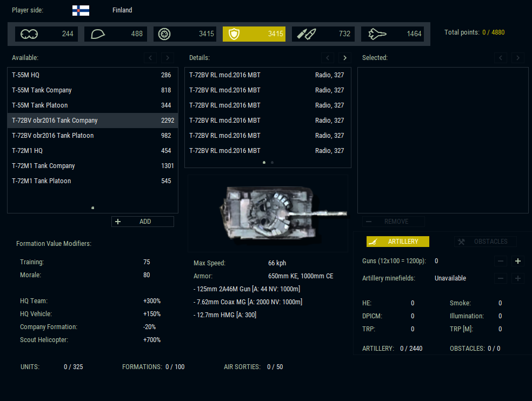
Task: Go to next page of Details list
Action: tap(344, 58)
